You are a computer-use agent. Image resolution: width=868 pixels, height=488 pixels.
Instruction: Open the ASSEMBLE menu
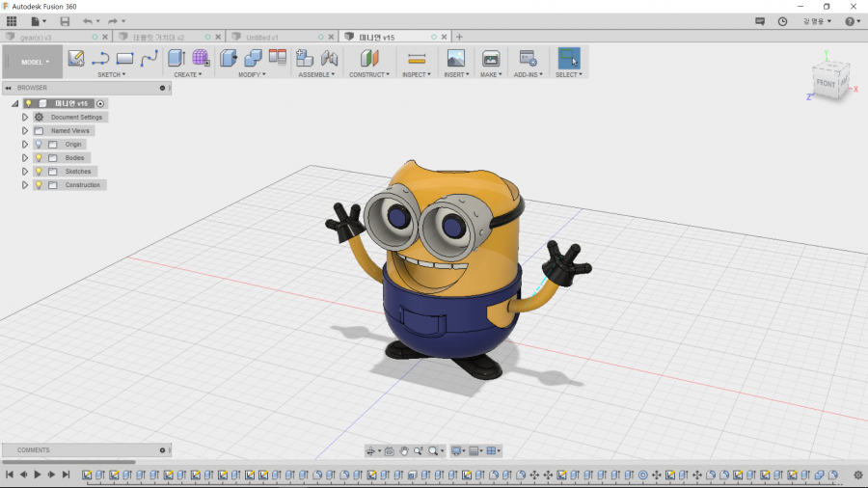[x=316, y=74]
